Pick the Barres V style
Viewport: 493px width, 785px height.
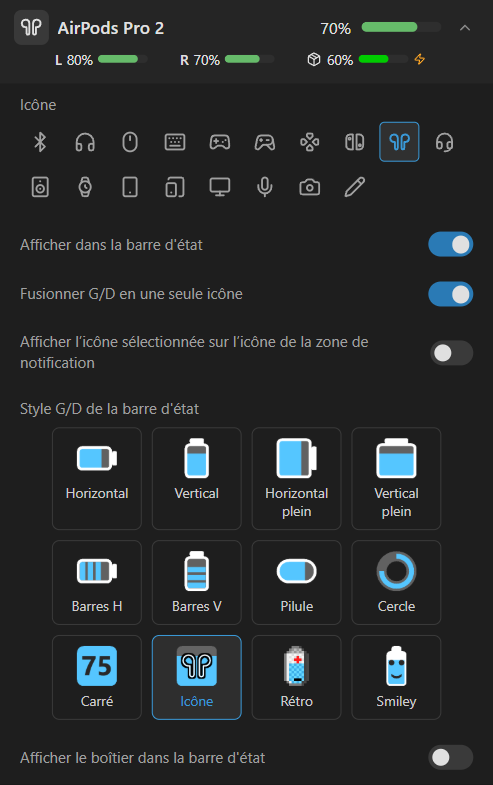click(x=197, y=582)
